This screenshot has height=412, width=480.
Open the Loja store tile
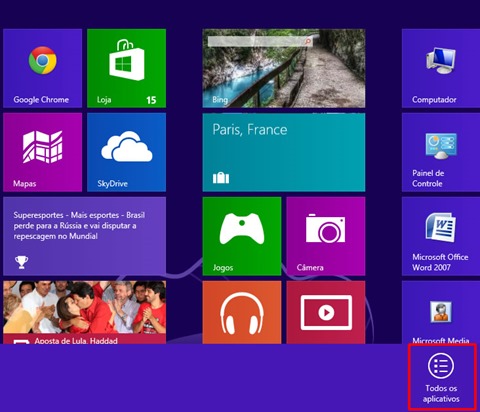(x=126, y=68)
